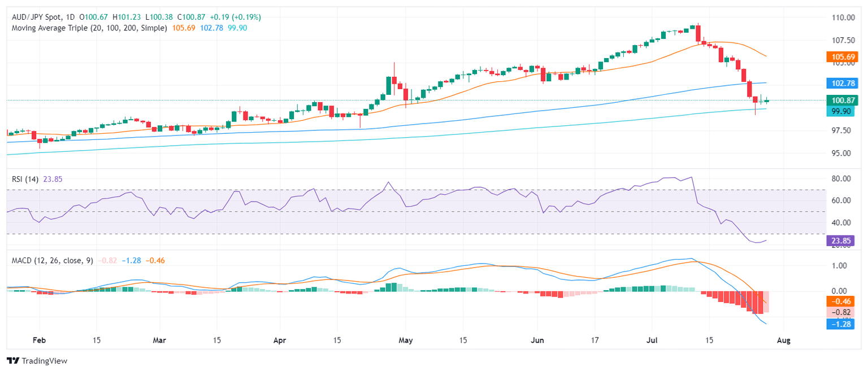
Task: Click the purple 23.85 RSI axis tag
Action: pos(841,241)
